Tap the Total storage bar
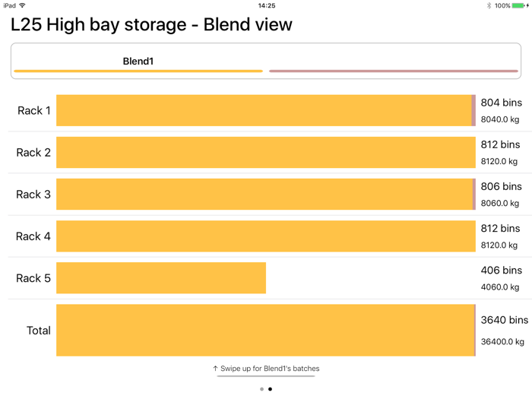This screenshot has width=532, height=399. [264, 330]
